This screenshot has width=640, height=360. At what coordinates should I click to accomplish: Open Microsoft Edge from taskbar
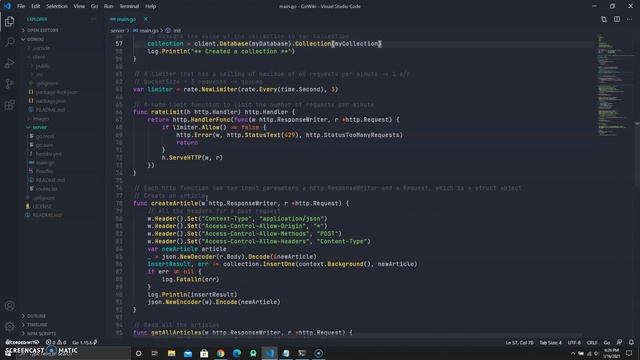click(x=237, y=353)
